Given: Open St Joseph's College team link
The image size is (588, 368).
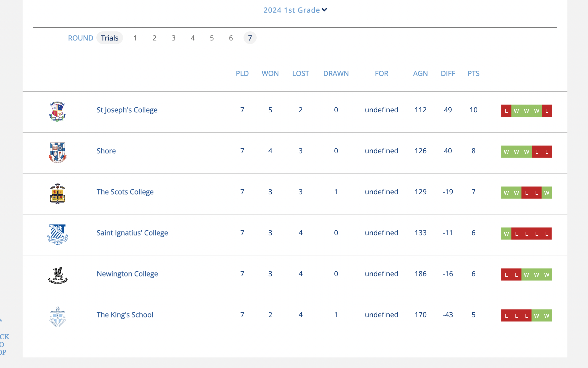Looking at the screenshot, I should (x=127, y=110).
